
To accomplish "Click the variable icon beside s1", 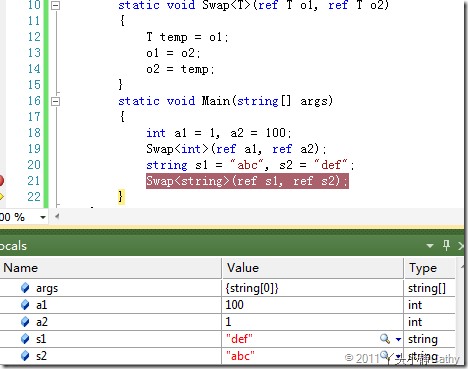I will [25, 339].
